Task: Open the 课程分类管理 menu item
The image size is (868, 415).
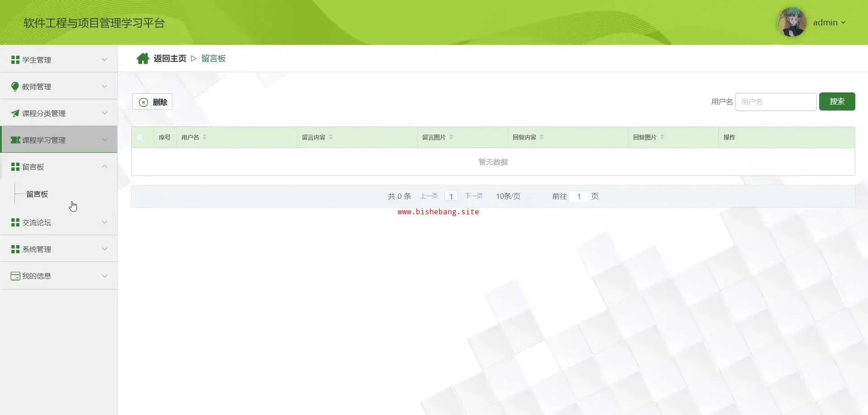Action: pyautogui.click(x=59, y=113)
